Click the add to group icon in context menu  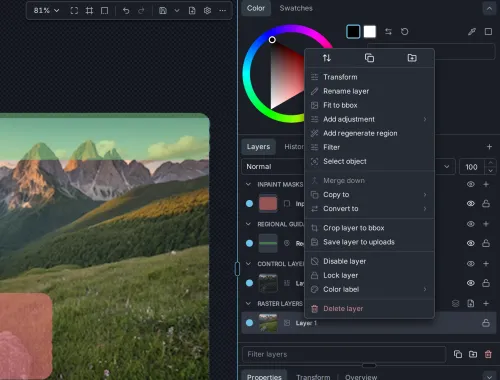point(412,58)
